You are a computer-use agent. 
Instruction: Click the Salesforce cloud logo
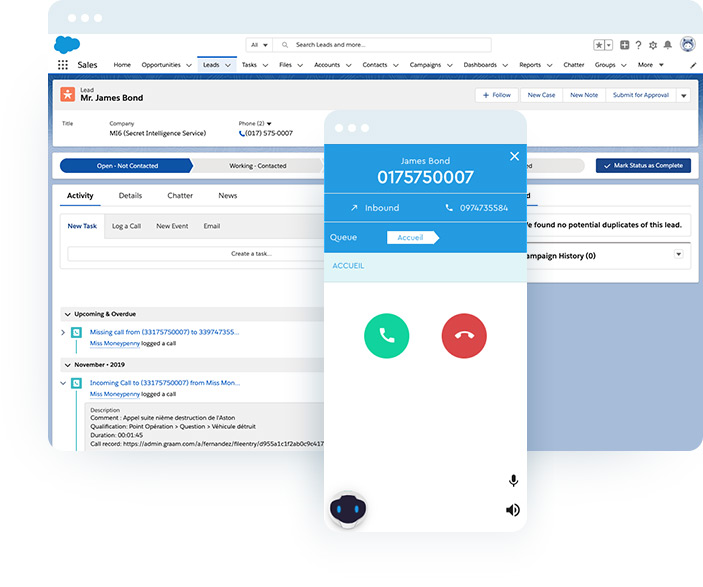pyautogui.click(x=67, y=45)
